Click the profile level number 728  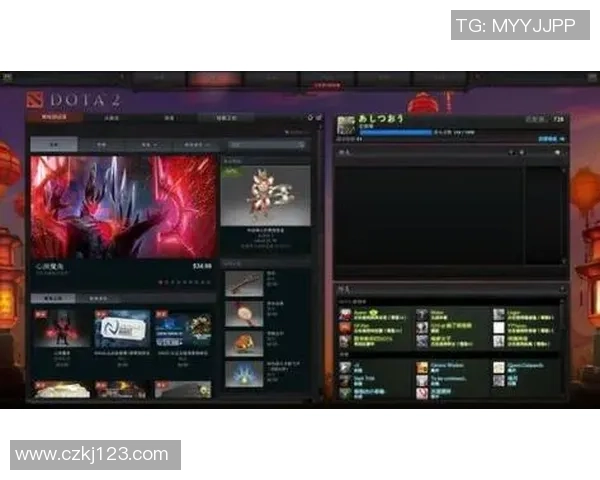click(558, 119)
